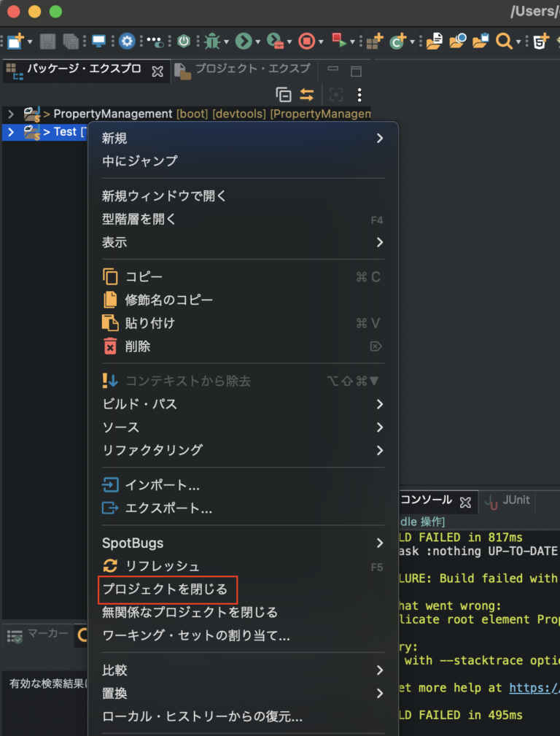Expand the PropertyManagement project node
Image resolution: width=560 pixels, height=736 pixels.
point(11,114)
